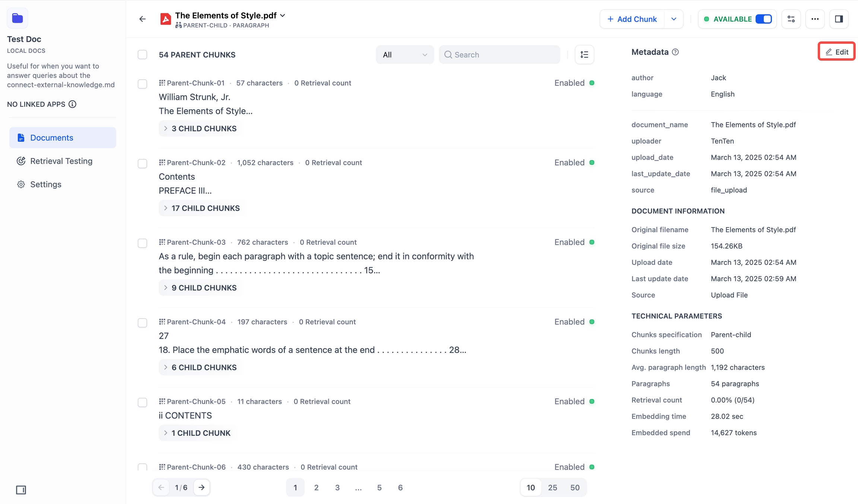Go to Settings in the sidebar
858x504 pixels.
45,184
